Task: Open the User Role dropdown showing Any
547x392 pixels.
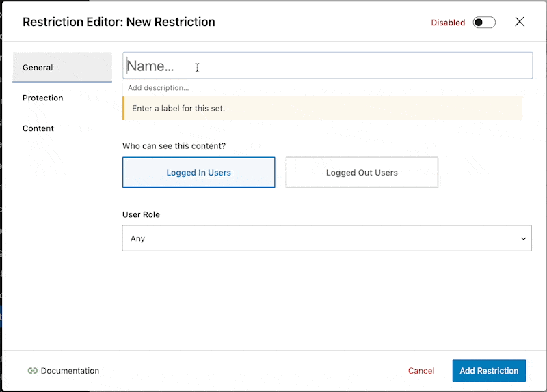Action: click(327, 238)
